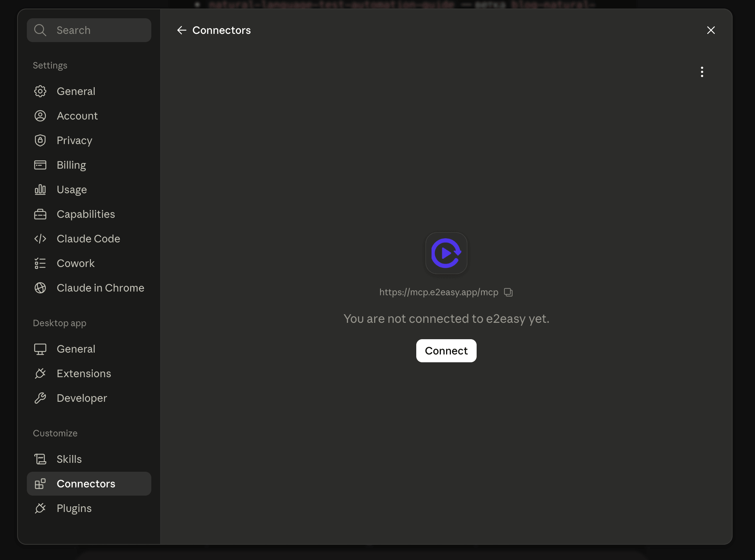Click the Skills scroll icon

(40, 459)
